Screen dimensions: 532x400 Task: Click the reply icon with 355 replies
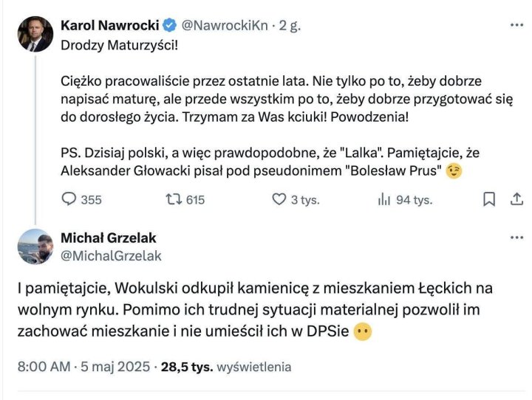coord(69,199)
